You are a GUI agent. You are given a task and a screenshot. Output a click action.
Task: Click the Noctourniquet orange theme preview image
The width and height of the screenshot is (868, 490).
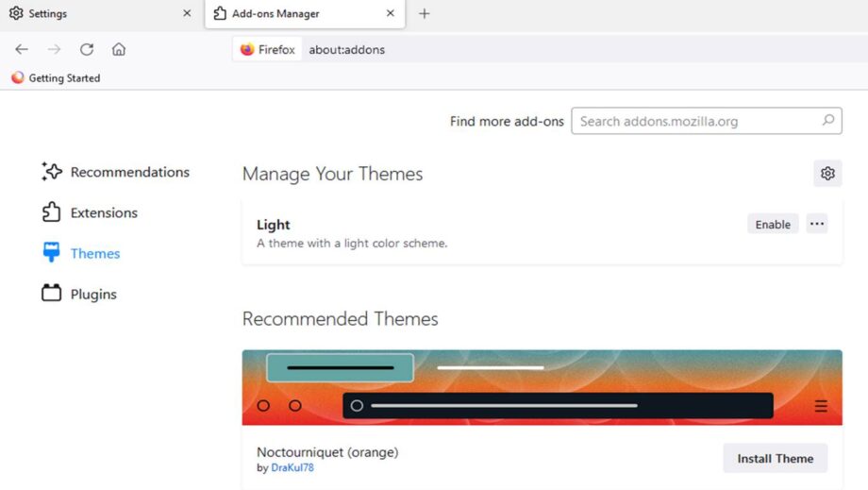pos(542,388)
